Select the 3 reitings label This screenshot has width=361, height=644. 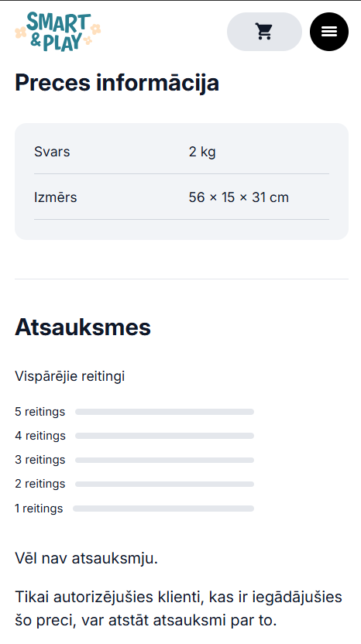coord(40,460)
